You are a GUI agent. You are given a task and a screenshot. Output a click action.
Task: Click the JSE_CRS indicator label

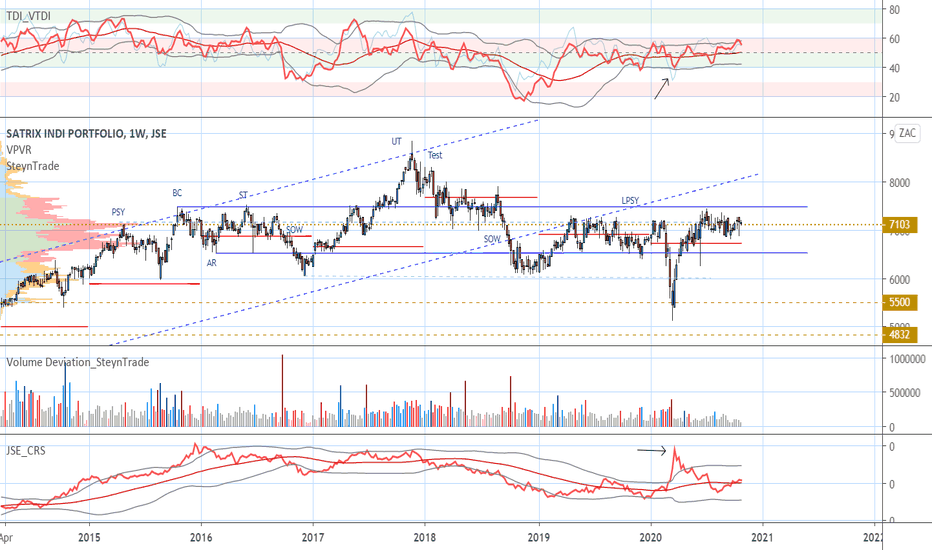click(26, 451)
